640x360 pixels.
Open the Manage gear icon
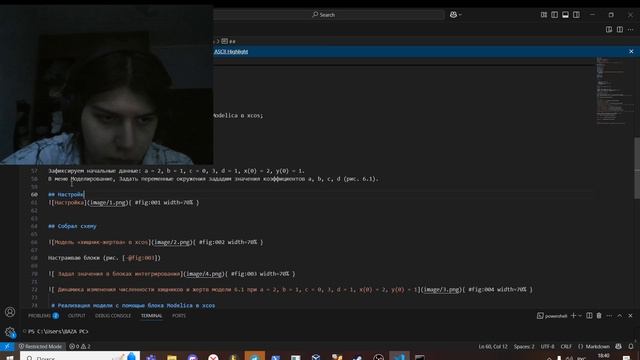coord(10,332)
